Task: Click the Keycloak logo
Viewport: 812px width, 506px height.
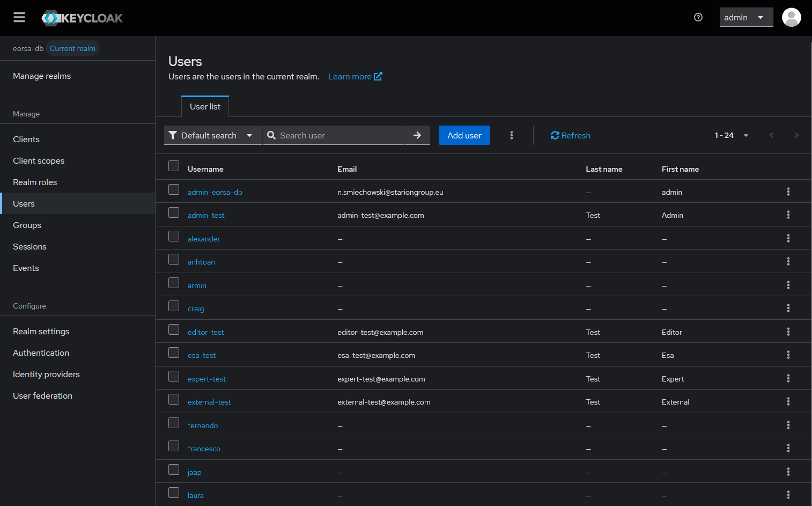Action: coord(82,18)
